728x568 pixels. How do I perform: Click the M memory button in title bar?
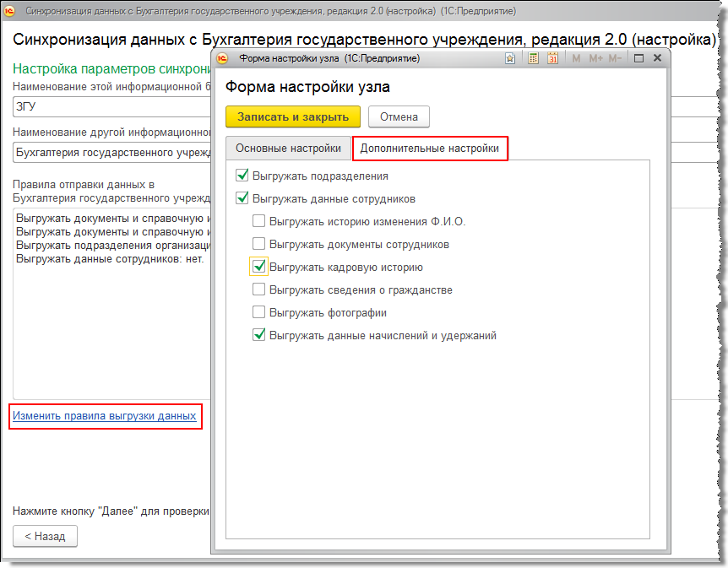point(576,58)
